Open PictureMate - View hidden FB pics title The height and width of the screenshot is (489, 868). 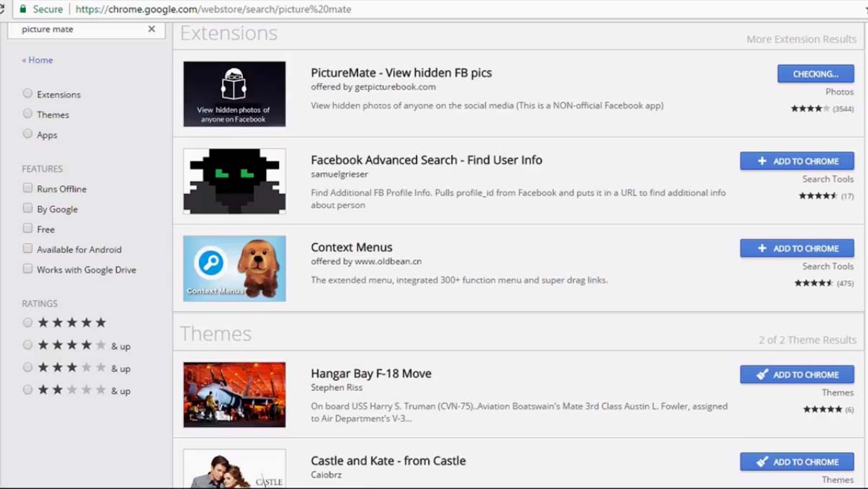coord(402,73)
